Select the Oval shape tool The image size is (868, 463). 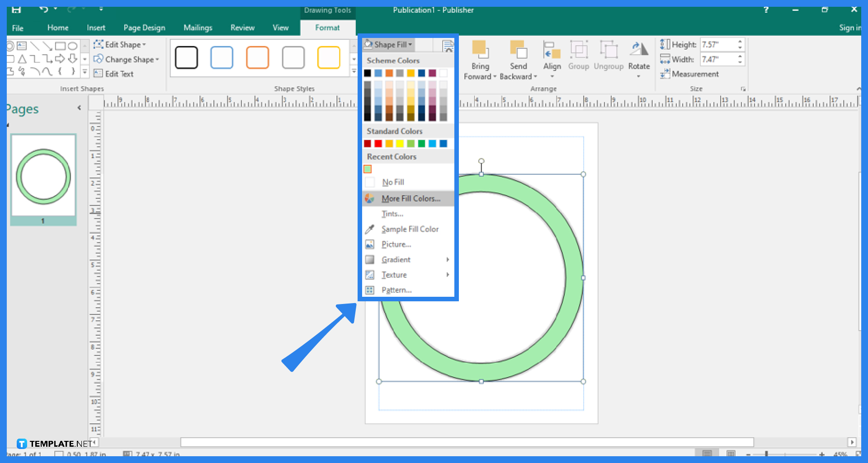tap(73, 46)
